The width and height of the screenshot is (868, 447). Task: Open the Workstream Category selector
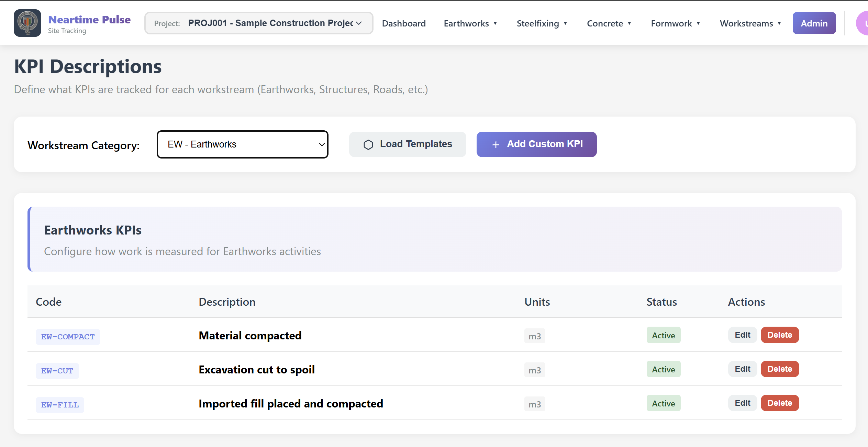[242, 144]
